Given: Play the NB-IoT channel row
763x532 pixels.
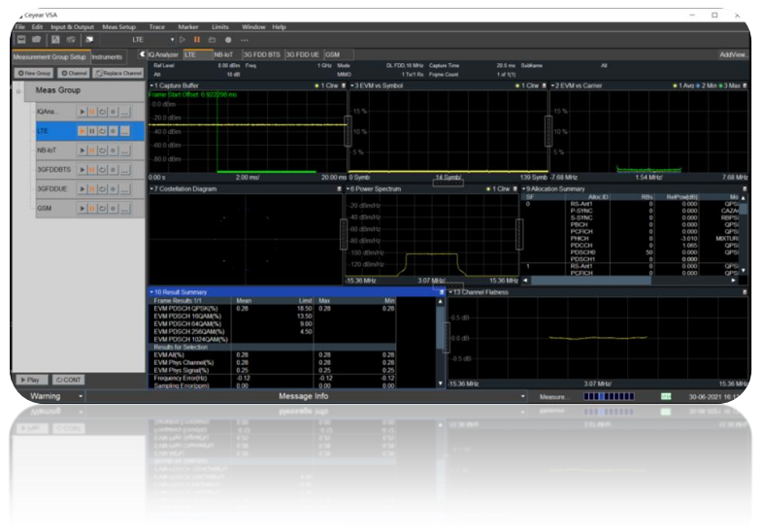Looking at the screenshot, I should coord(82,150).
